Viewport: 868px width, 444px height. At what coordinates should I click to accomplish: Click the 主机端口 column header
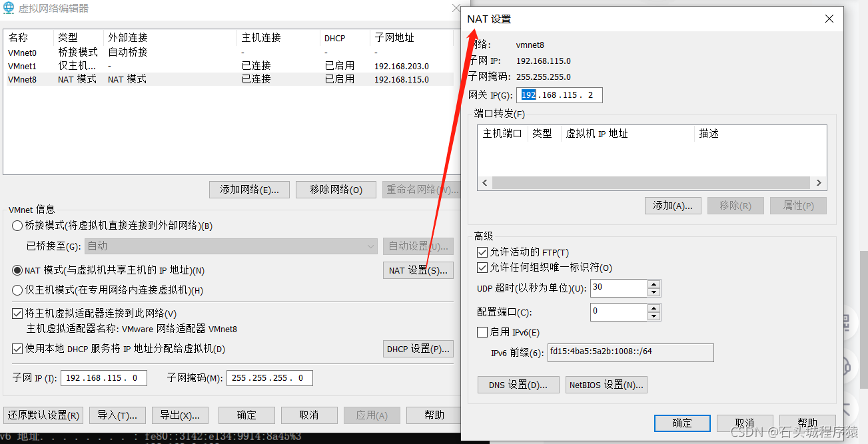502,134
